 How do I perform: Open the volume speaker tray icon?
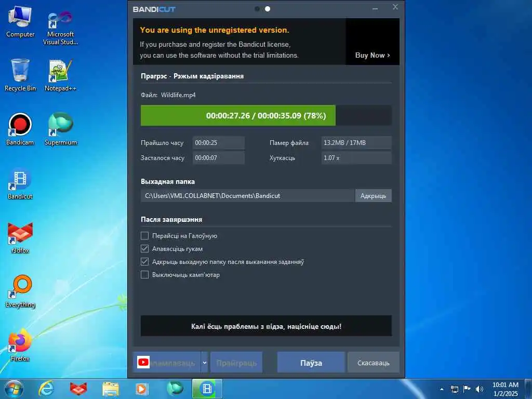[480, 389]
